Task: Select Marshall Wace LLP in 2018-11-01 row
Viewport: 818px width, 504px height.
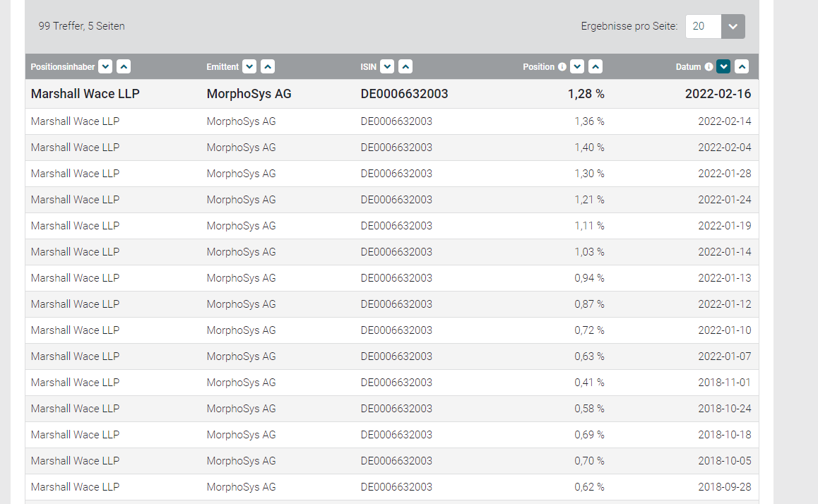Action: click(x=75, y=382)
